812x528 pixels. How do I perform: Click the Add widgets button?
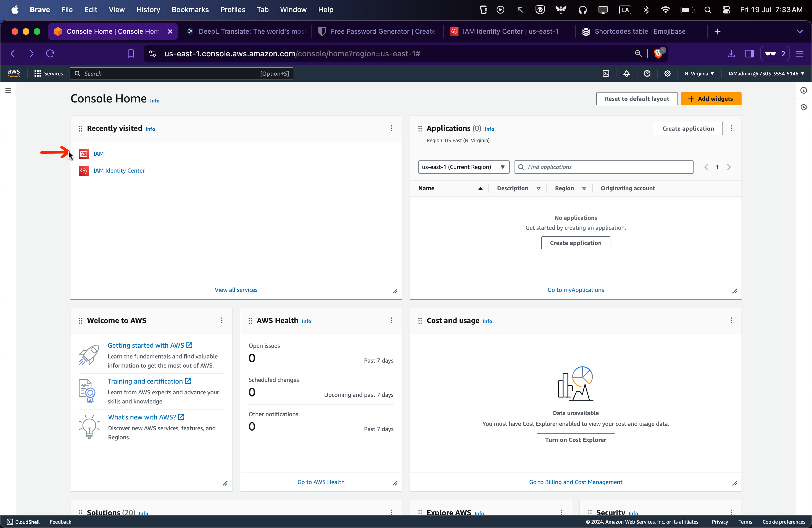tap(711, 99)
